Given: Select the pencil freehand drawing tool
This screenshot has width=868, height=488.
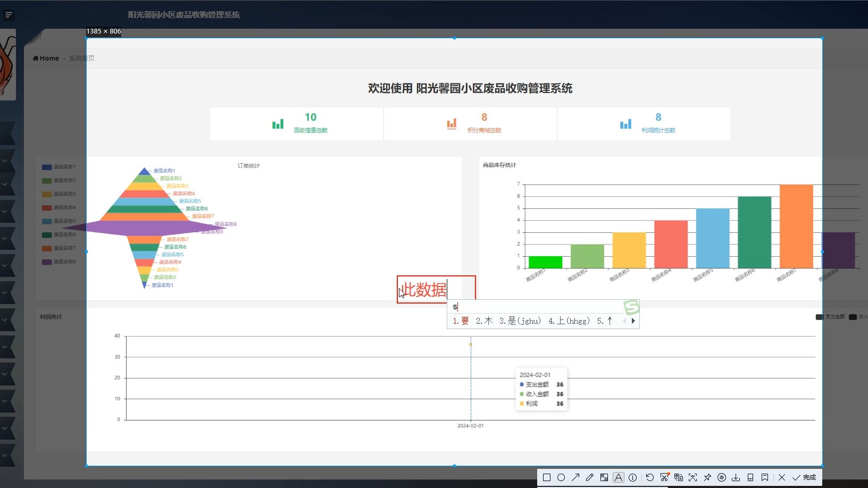Looking at the screenshot, I should click(590, 477).
